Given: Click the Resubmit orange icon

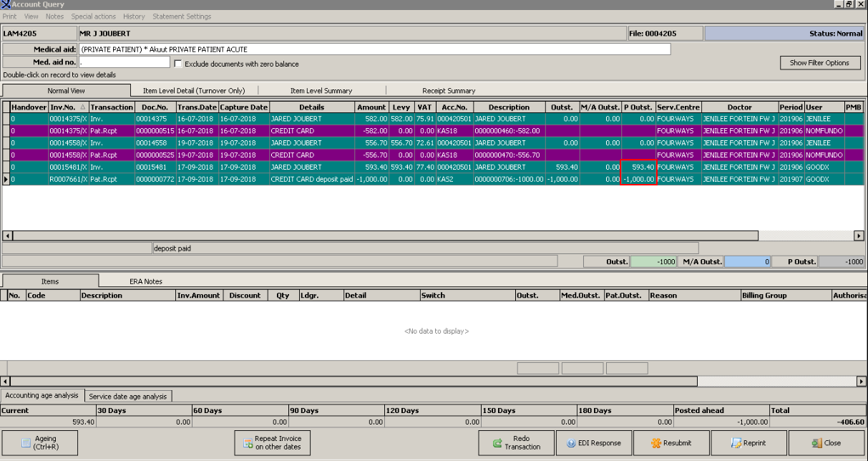Looking at the screenshot, I should click(655, 443).
